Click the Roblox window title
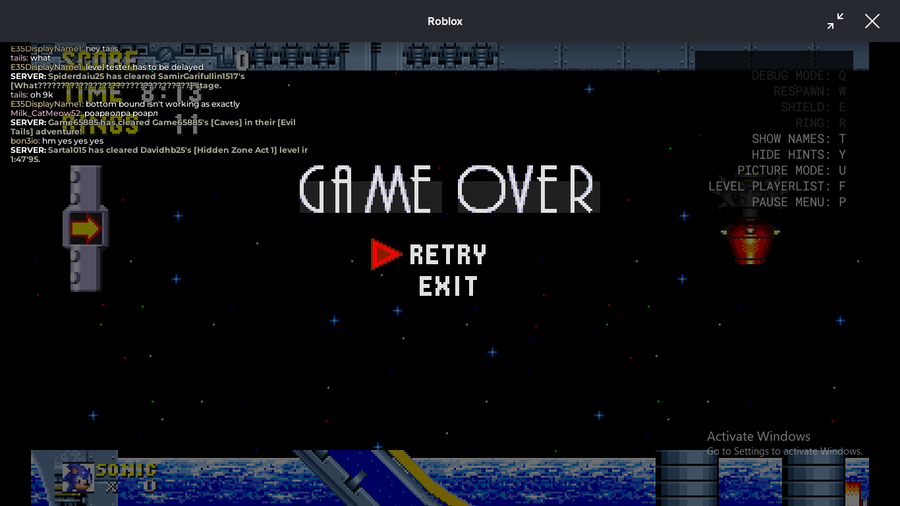The image size is (900, 506). (x=445, y=21)
